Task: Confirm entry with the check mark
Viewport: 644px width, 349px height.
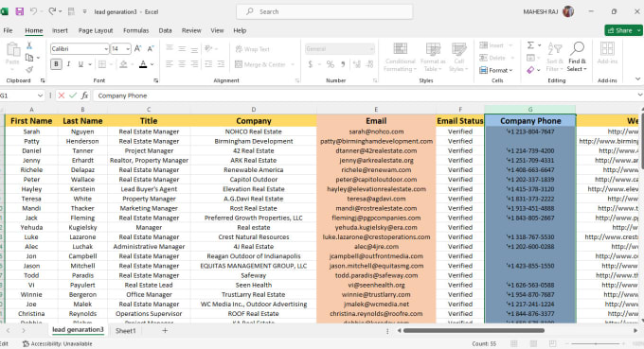Action: (73, 96)
